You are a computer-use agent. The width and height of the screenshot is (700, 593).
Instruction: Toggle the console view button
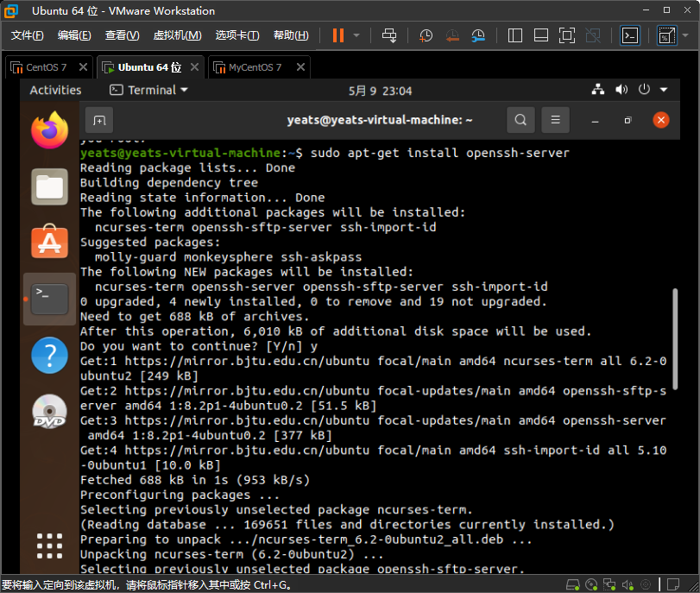click(x=630, y=35)
